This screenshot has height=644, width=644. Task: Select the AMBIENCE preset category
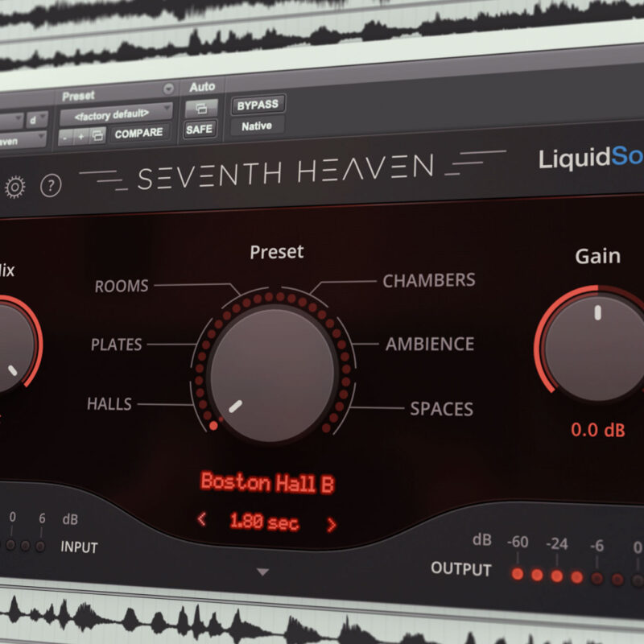[430, 344]
